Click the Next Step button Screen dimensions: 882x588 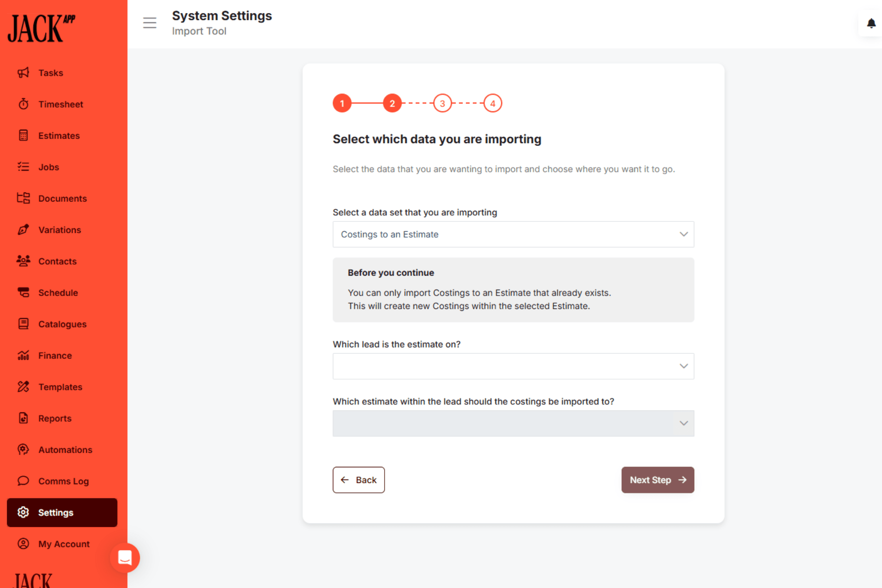(x=657, y=479)
